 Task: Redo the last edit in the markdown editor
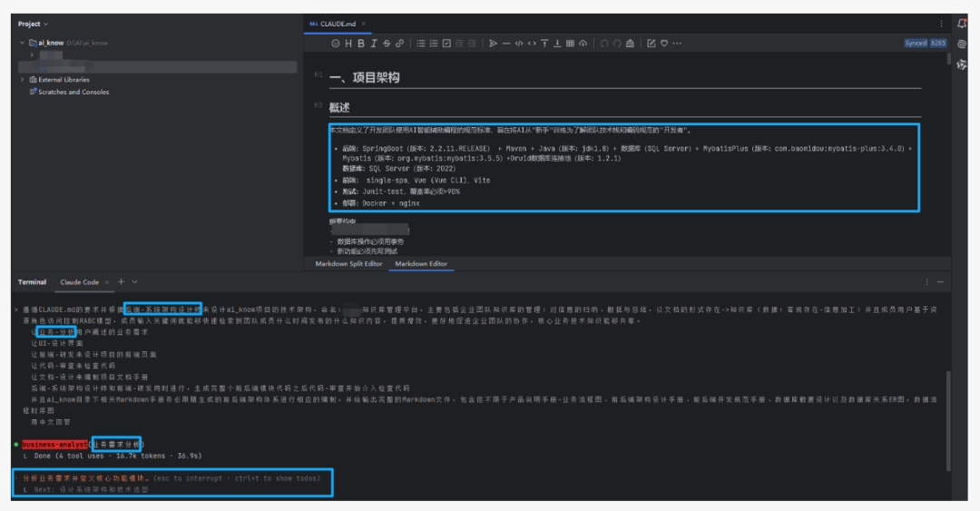(x=617, y=44)
